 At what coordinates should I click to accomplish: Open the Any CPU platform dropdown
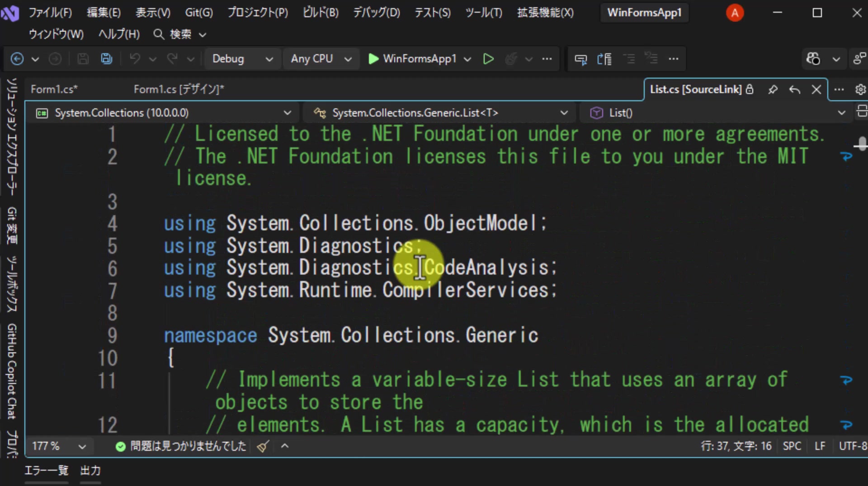(321, 59)
